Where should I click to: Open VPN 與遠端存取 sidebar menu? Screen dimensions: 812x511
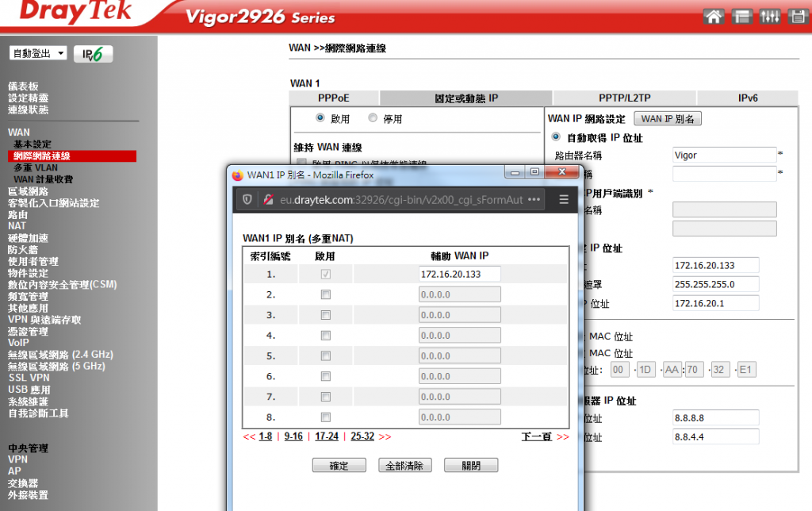click(44, 320)
